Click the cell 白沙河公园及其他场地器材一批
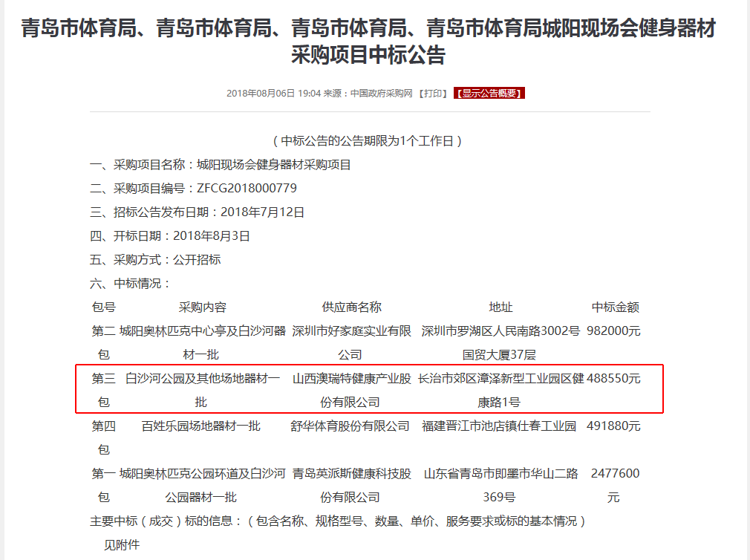The height and width of the screenshot is (560, 750). click(x=202, y=390)
